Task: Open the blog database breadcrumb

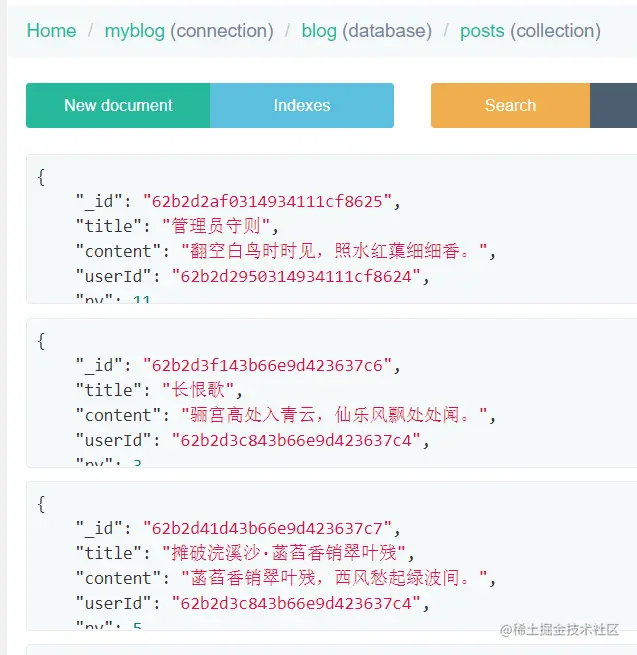Action: click(x=319, y=31)
